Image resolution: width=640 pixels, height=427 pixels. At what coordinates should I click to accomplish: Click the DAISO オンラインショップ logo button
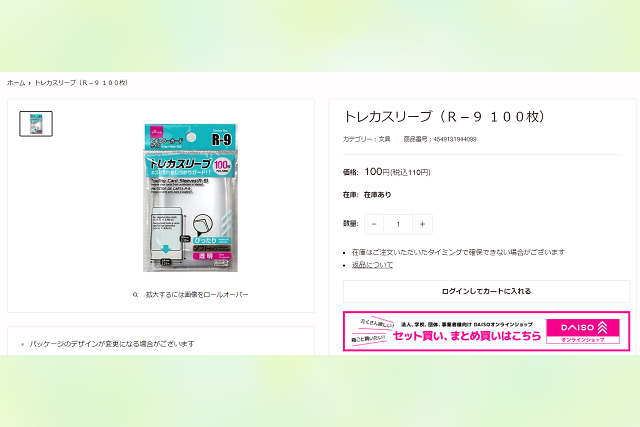click(x=583, y=331)
